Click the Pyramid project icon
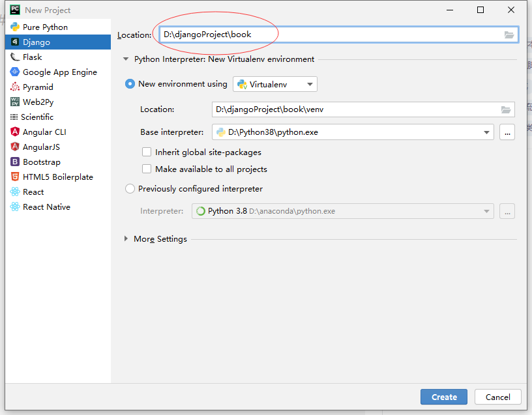The image size is (532, 415). (15, 87)
